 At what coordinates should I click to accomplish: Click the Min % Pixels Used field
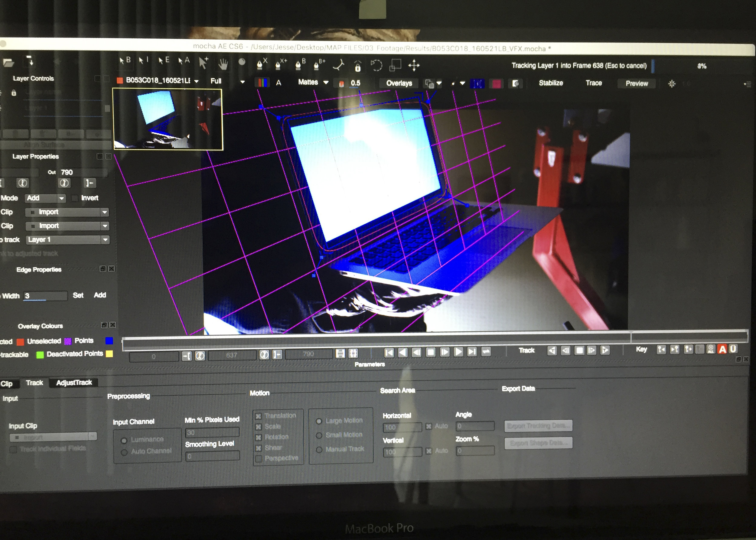(x=212, y=432)
